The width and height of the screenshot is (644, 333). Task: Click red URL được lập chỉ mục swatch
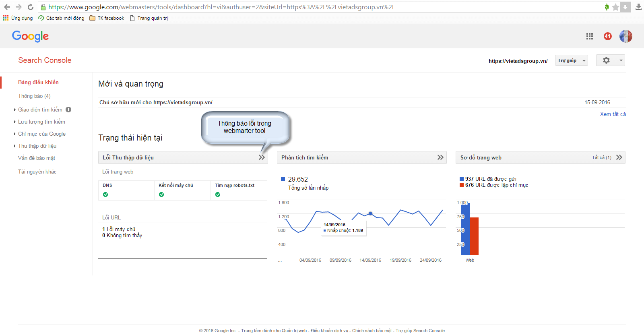coord(462,185)
